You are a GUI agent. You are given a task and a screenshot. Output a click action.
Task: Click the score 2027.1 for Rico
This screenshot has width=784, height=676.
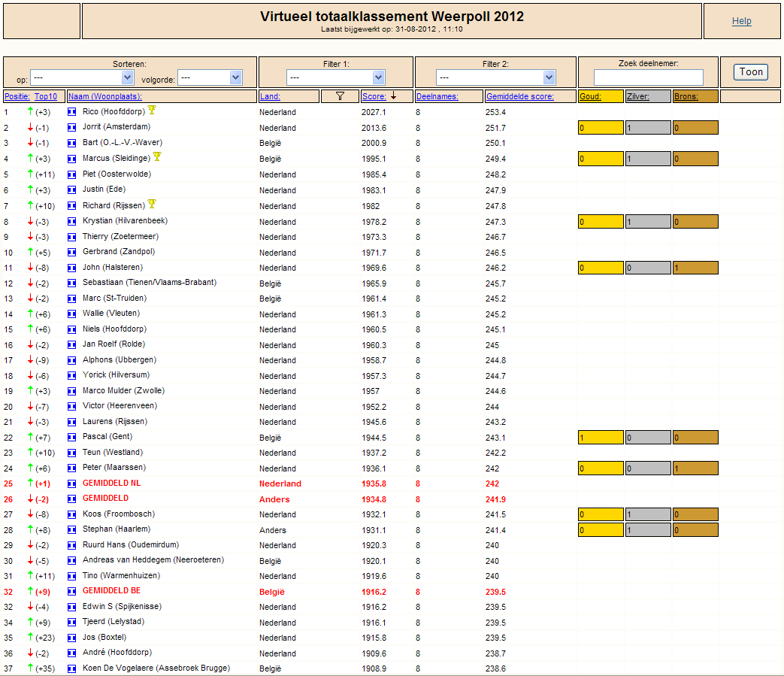click(x=374, y=113)
